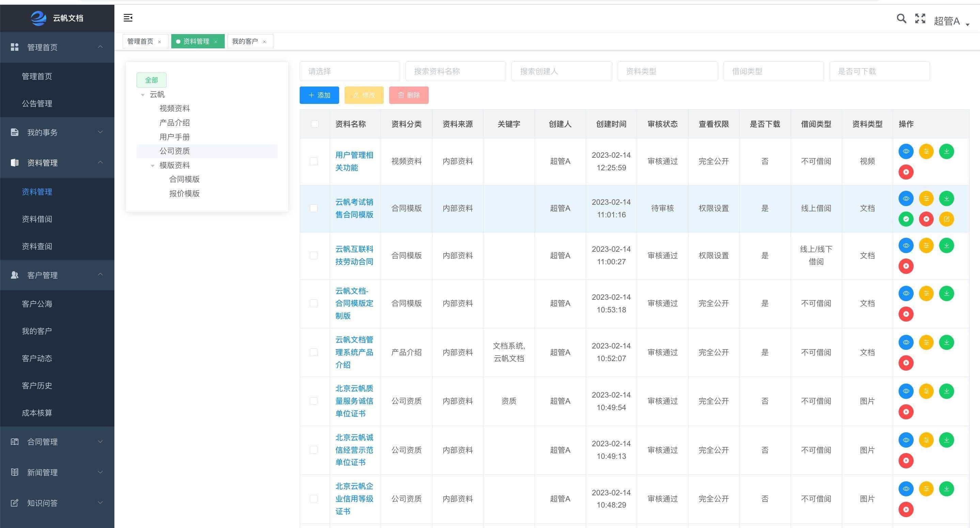Click the 添加 button to add a record
This screenshot has width=980, height=528.
coord(319,95)
